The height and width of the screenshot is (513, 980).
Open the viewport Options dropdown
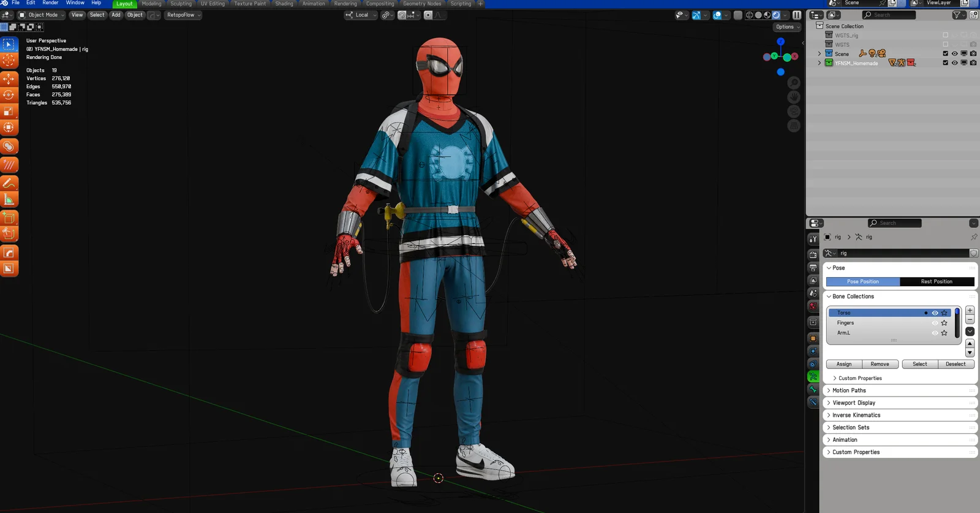(x=787, y=27)
